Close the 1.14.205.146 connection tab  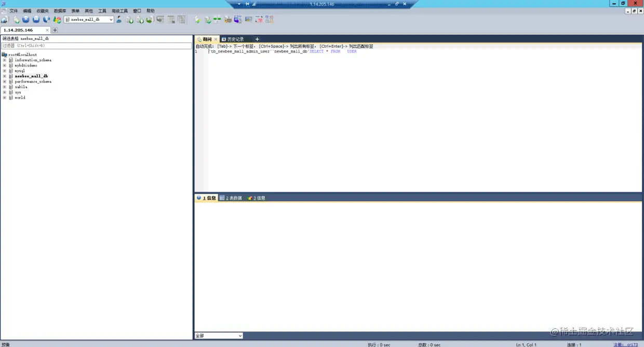47,30
